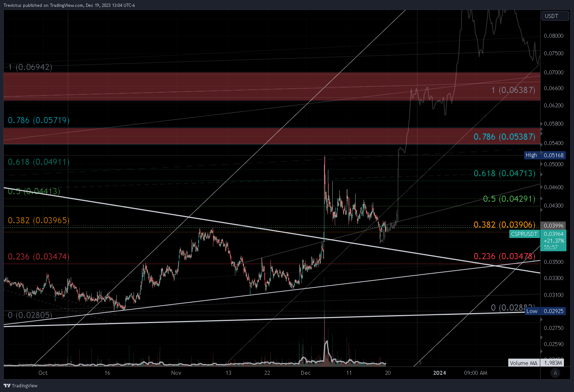Click the 0.07500 price scale label

(x=554, y=53)
